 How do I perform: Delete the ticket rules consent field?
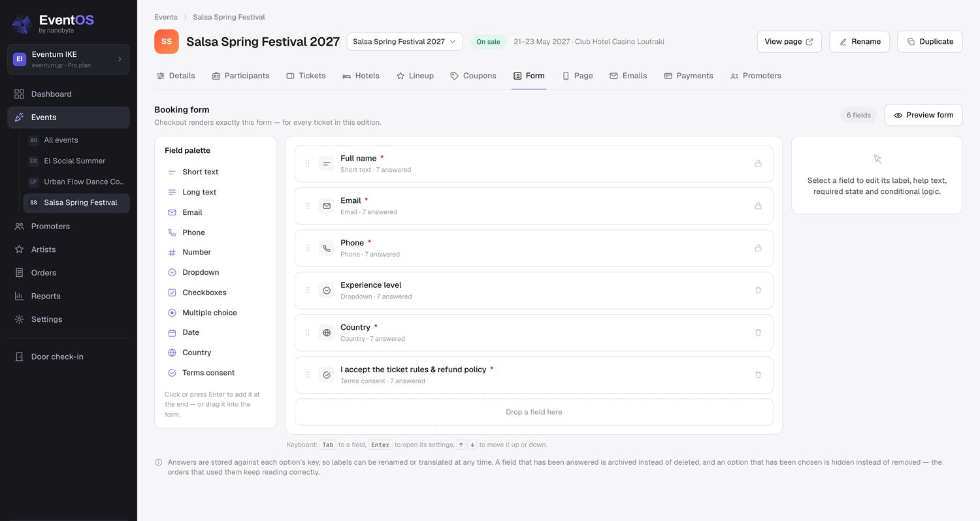(x=758, y=375)
